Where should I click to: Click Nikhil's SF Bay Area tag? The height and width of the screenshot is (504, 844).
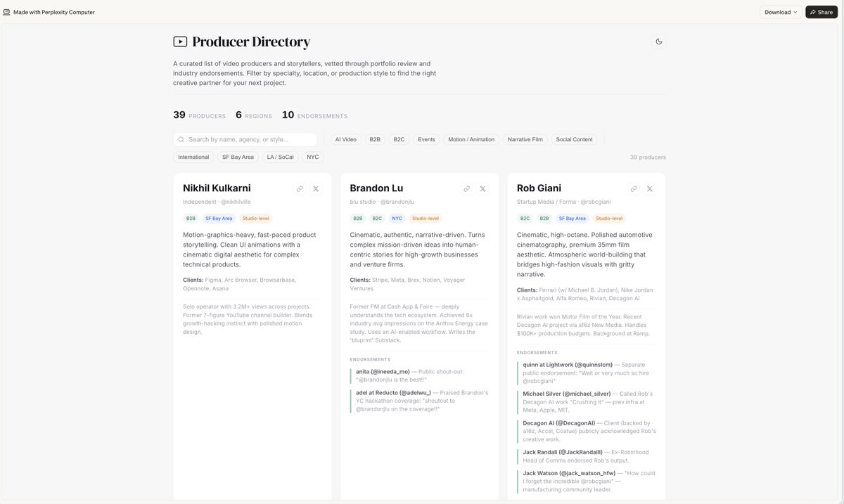(x=219, y=219)
